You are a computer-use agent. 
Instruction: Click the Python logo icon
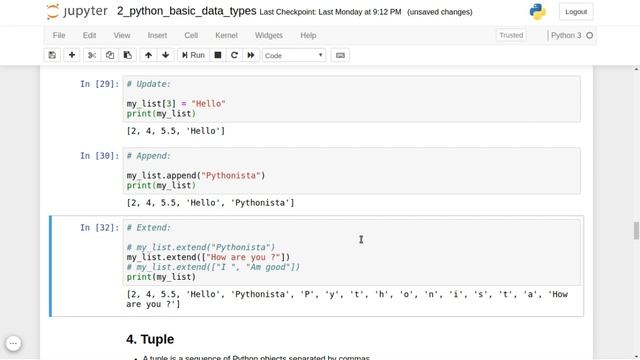tap(538, 11)
